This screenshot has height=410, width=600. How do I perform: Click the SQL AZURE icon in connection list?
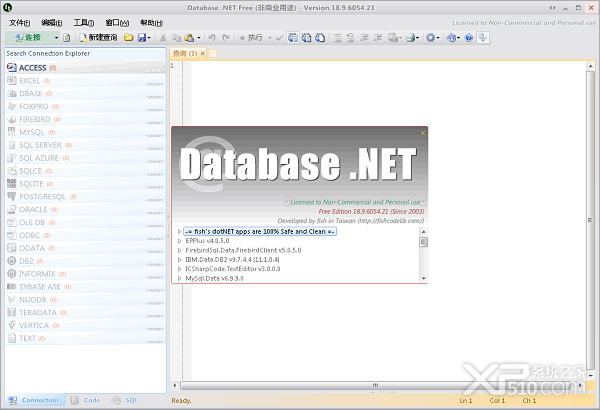[x=12, y=158]
